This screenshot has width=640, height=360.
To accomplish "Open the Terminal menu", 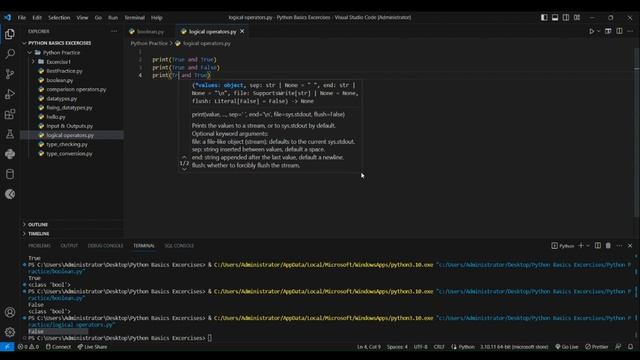I will (135, 18).
